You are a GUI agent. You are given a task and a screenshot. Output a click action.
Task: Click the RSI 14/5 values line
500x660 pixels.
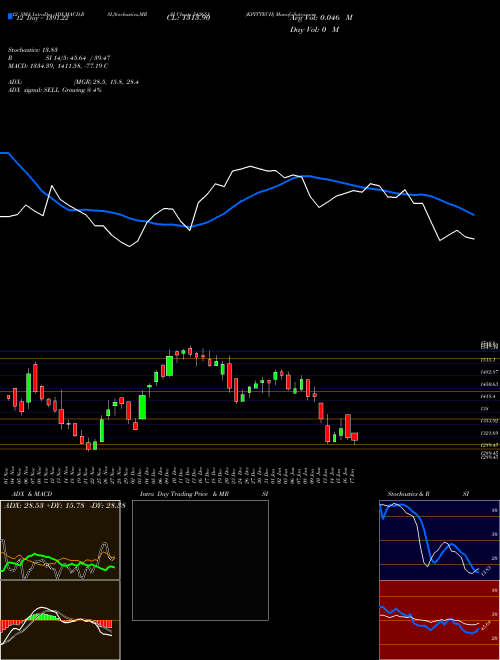(59, 58)
